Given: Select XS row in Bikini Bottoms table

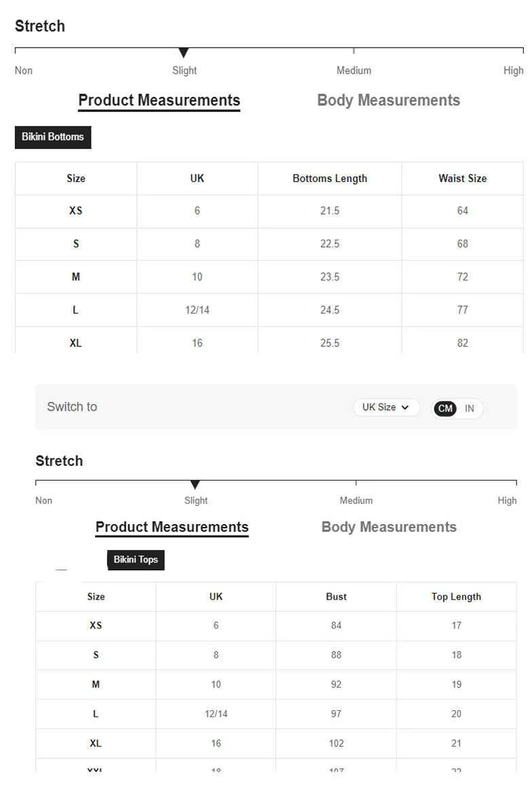Looking at the screenshot, I should (x=269, y=211).
